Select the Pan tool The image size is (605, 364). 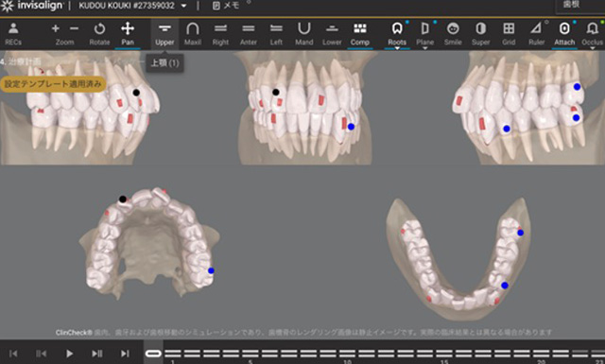pyautogui.click(x=128, y=34)
